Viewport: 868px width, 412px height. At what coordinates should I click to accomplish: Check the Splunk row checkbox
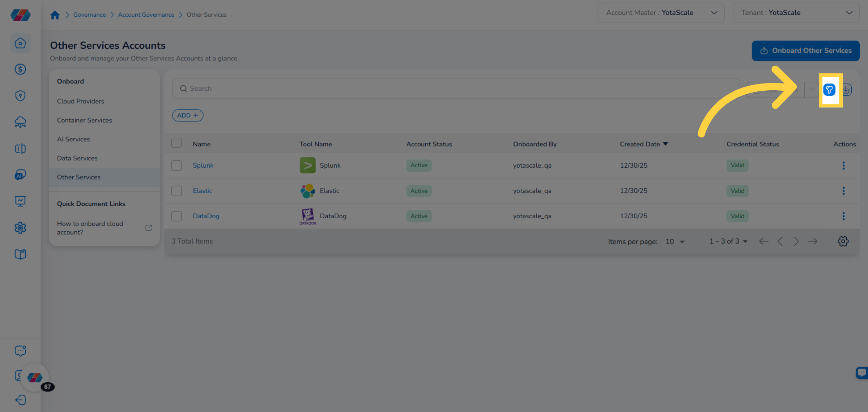176,166
